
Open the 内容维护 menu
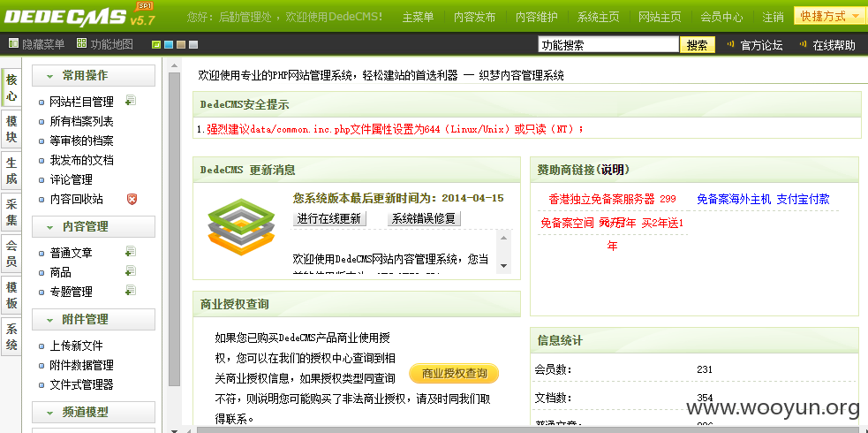click(536, 17)
